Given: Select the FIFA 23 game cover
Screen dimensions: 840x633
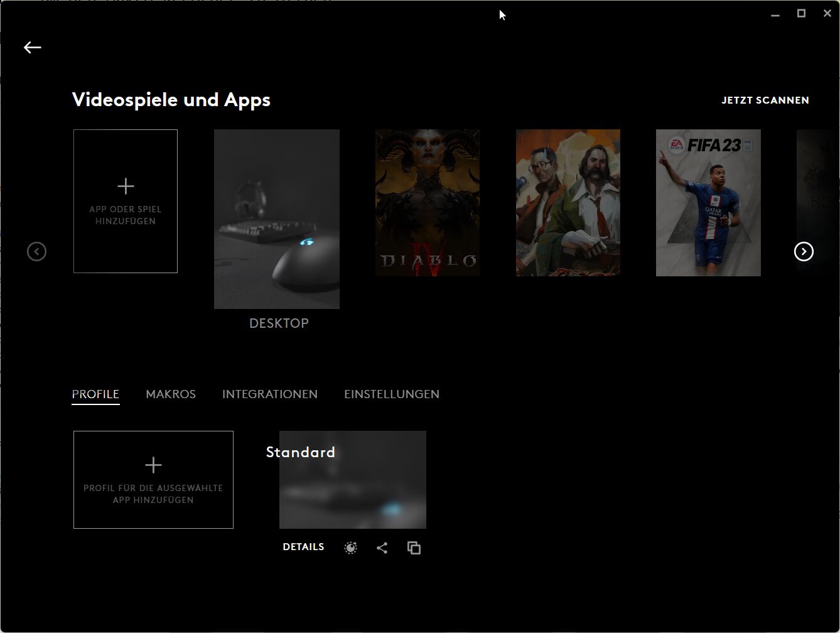Looking at the screenshot, I should [708, 203].
